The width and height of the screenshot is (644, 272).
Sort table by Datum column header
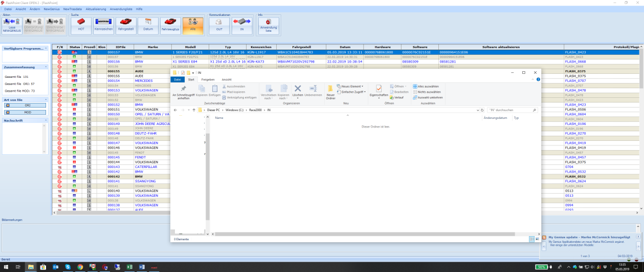click(345, 47)
